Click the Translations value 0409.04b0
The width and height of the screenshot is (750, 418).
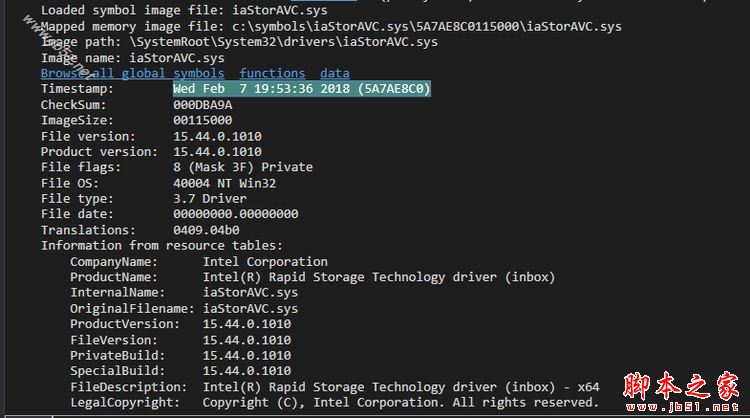click(207, 230)
